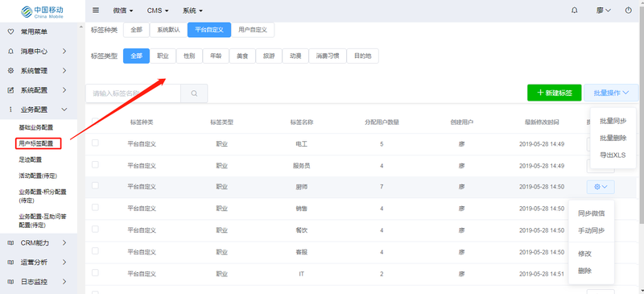
Task: Click the edit icon beside 系统配置
Action: tap(11, 90)
